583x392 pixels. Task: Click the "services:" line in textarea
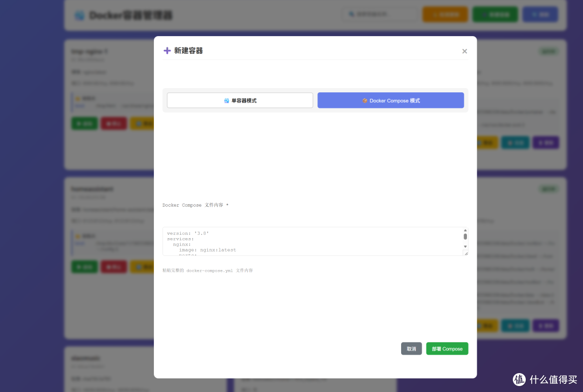[x=180, y=239]
